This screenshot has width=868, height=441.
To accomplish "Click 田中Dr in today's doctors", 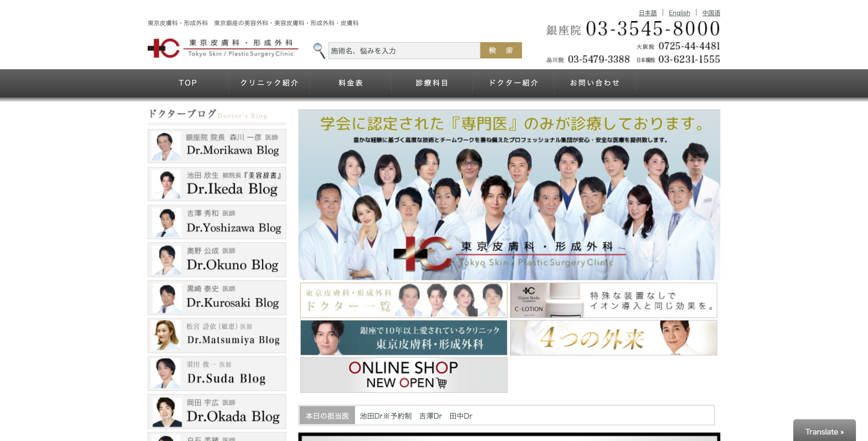I will pos(461,416).
